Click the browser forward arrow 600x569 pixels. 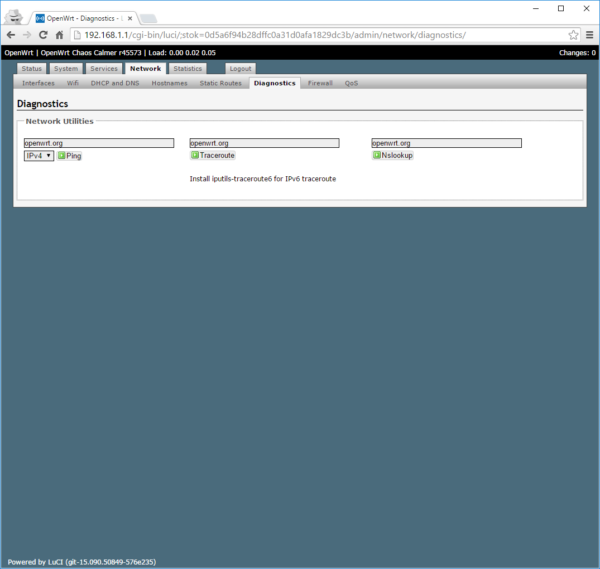coord(27,35)
